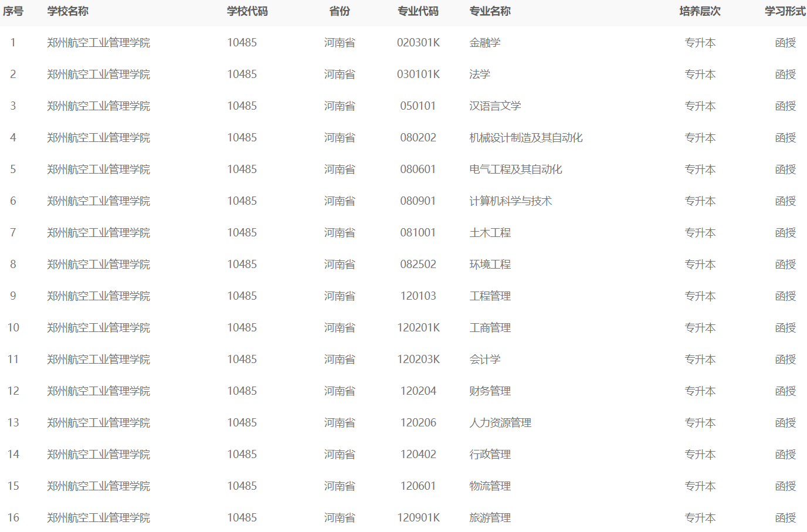
Task: Select the major name 物流管理
Action: coord(490,486)
